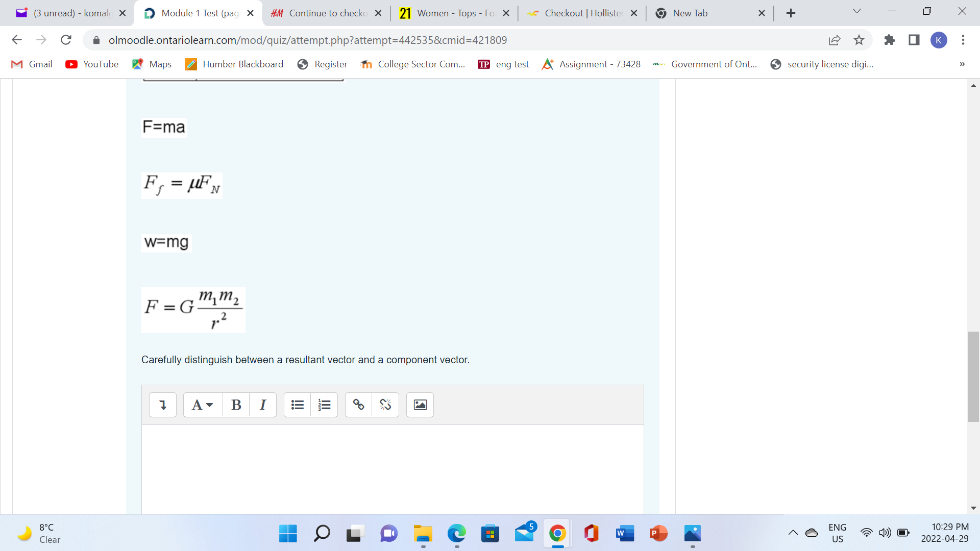The height and width of the screenshot is (551, 980).
Task: Open paragraph styles dropdown
Action: (x=202, y=405)
